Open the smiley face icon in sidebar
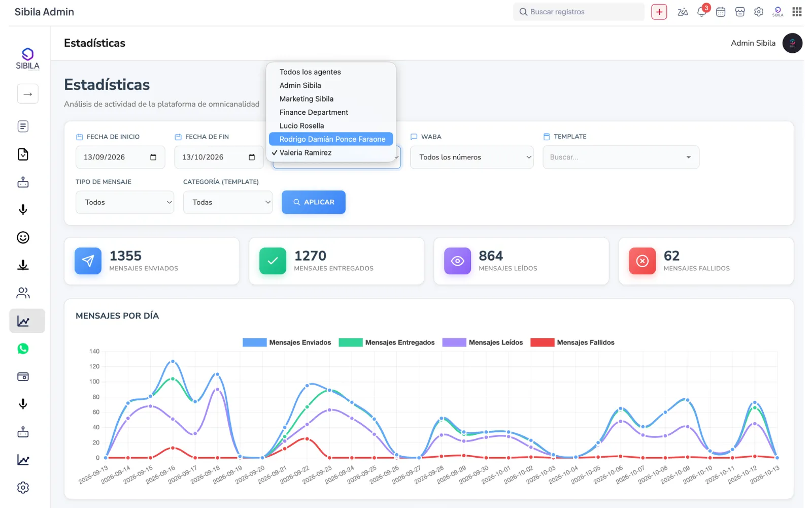 point(23,238)
